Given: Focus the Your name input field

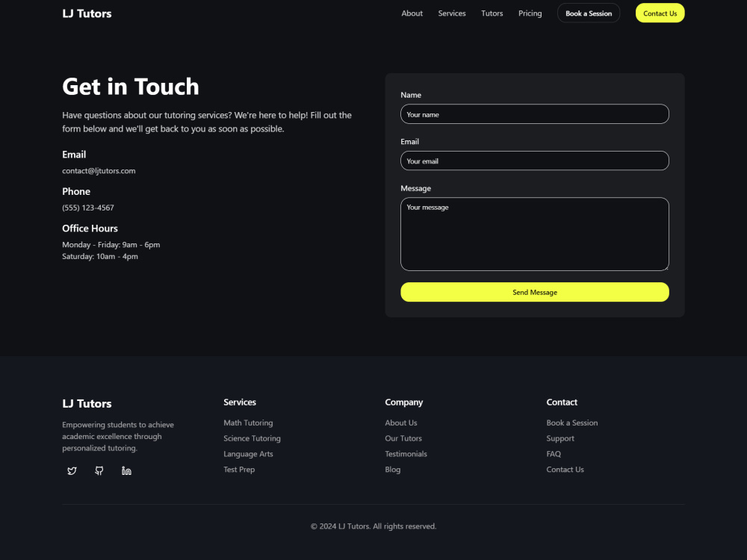Looking at the screenshot, I should tap(535, 114).
